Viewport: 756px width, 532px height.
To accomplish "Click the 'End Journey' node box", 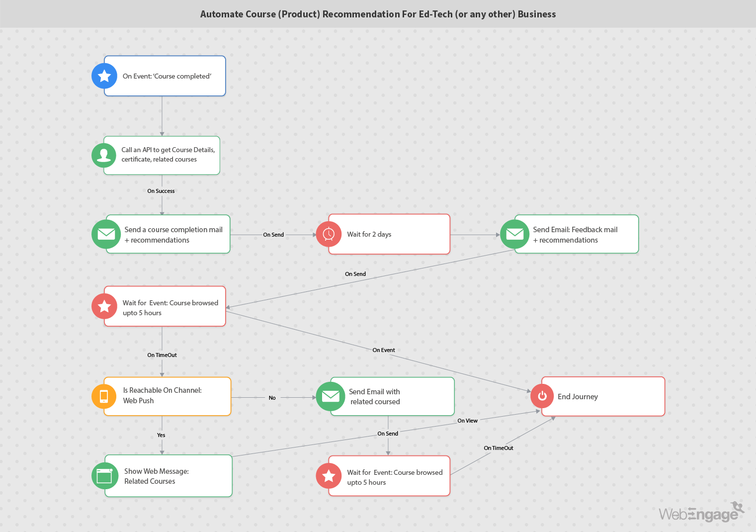I will [x=602, y=396].
